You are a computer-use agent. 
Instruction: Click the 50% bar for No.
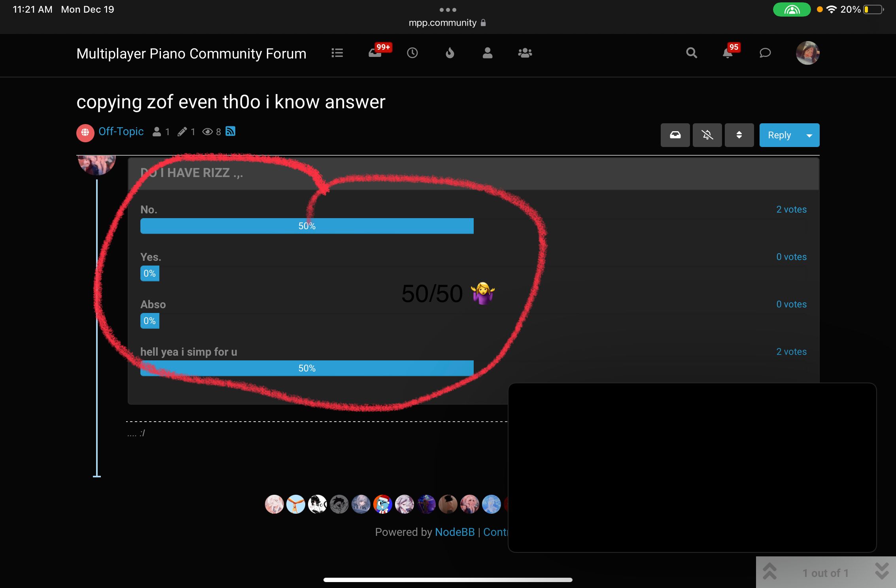(x=307, y=226)
